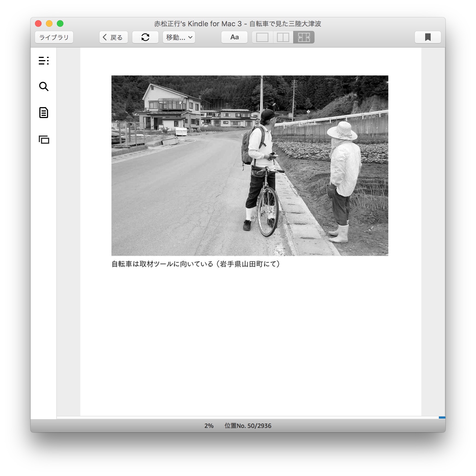Image resolution: width=476 pixels, height=476 pixels.
Task: Switch to two column page layout
Action: click(x=283, y=37)
